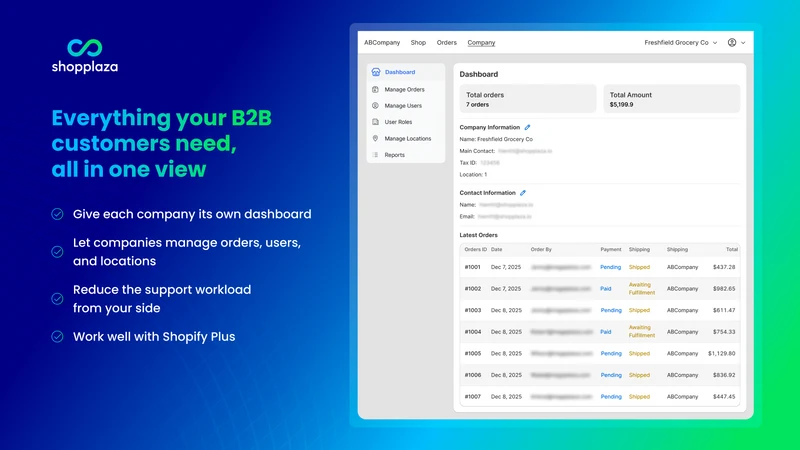Viewport: 800px width, 450px height.
Task: Click the Latest Orders heading
Action: pyautogui.click(x=478, y=235)
